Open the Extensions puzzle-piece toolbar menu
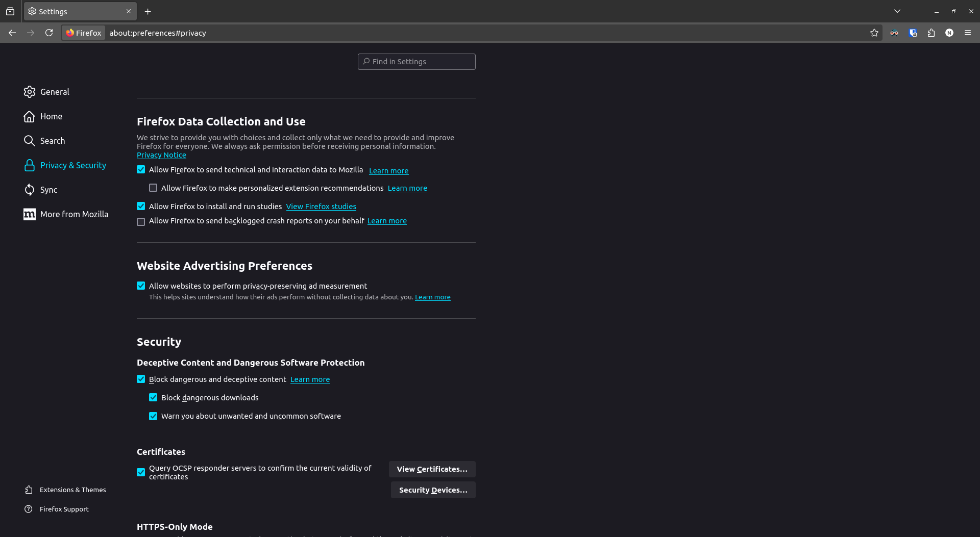The image size is (980, 537). point(931,33)
